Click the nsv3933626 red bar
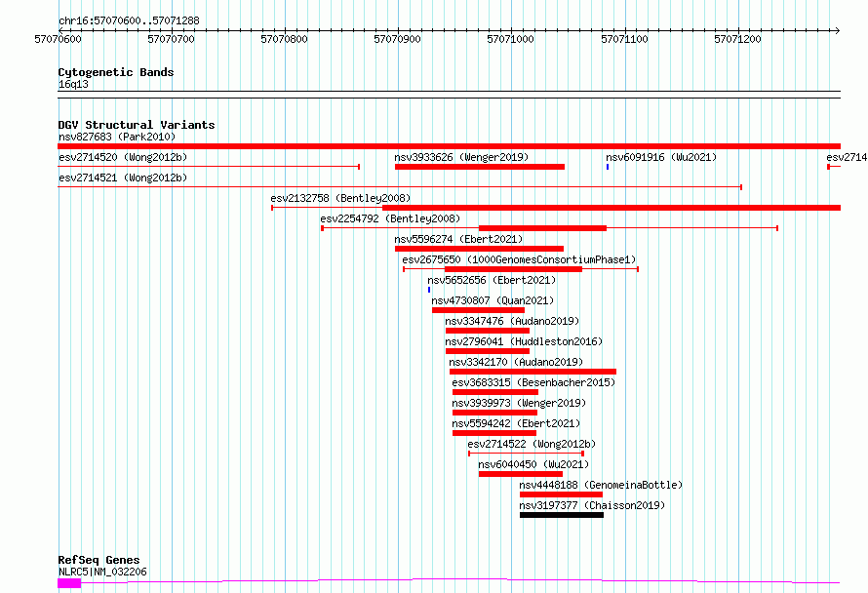Screen dimensions: 868x593 pos(480,167)
